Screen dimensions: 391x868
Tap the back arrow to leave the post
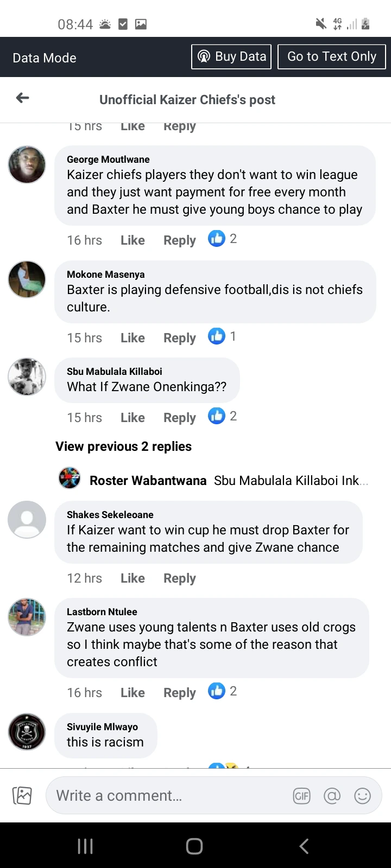(x=22, y=98)
